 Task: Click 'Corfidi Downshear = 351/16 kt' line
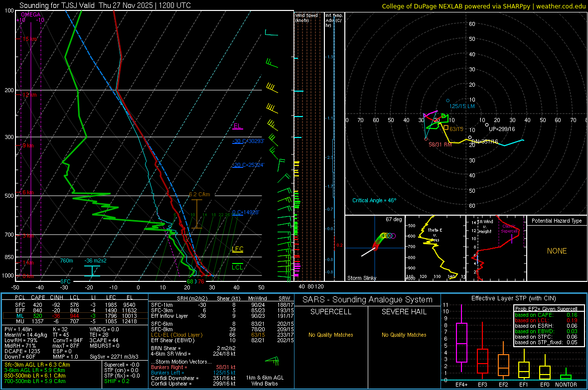(x=193, y=378)
